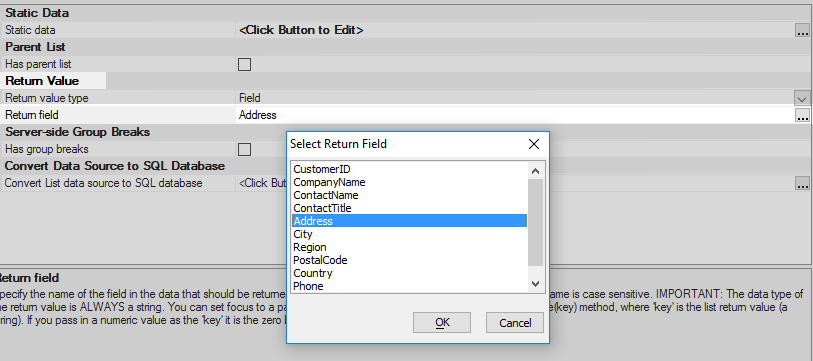Select the Parent List section header
Screen dimensions: 813x361
[35, 47]
